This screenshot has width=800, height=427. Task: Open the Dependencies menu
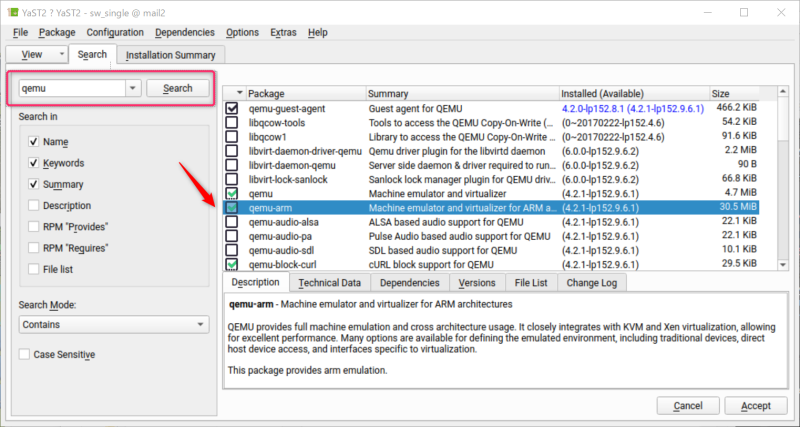pyautogui.click(x=185, y=32)
